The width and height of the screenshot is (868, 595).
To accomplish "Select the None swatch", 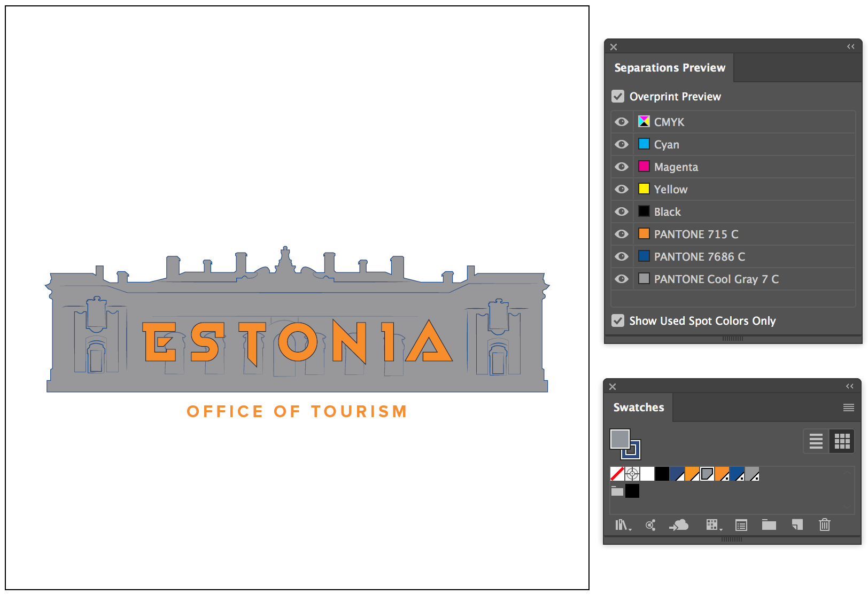I will pos(617,474).
